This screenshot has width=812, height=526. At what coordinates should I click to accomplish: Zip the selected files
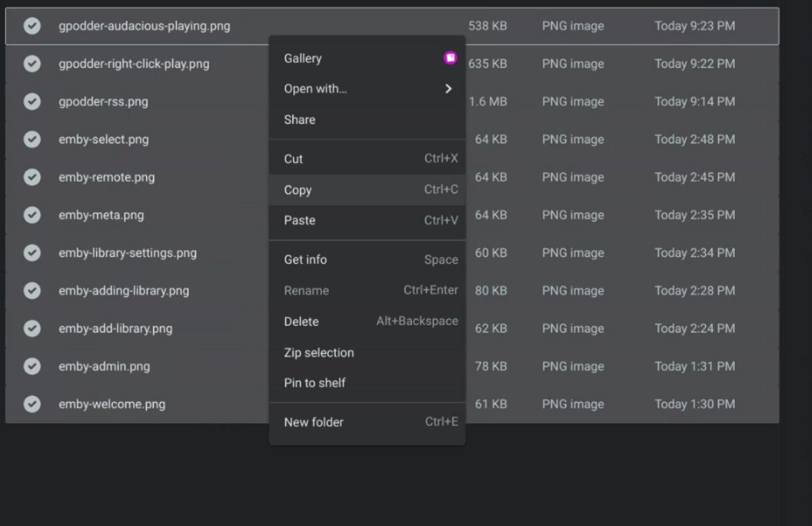[319, 352]
